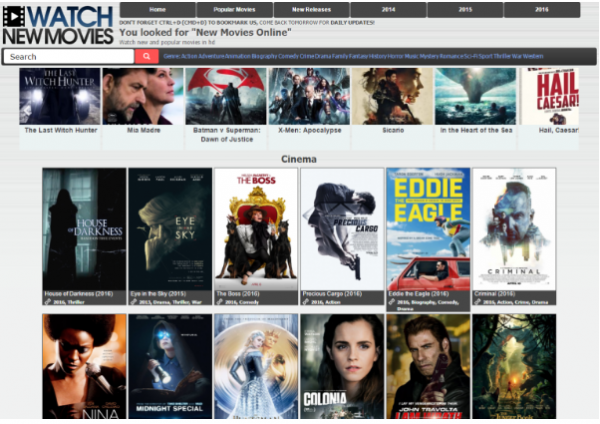Select the 2014 year tab

(387, 10)
